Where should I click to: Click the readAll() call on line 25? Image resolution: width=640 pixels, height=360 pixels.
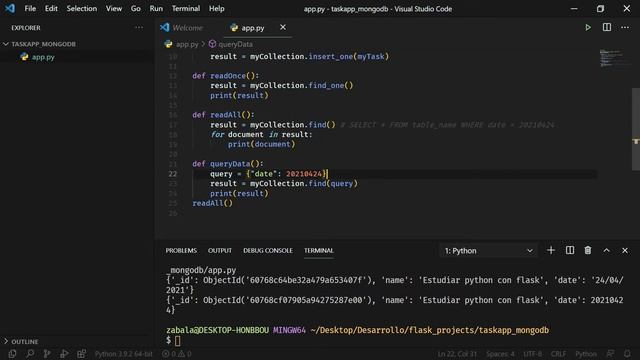[x=212, y=203]
